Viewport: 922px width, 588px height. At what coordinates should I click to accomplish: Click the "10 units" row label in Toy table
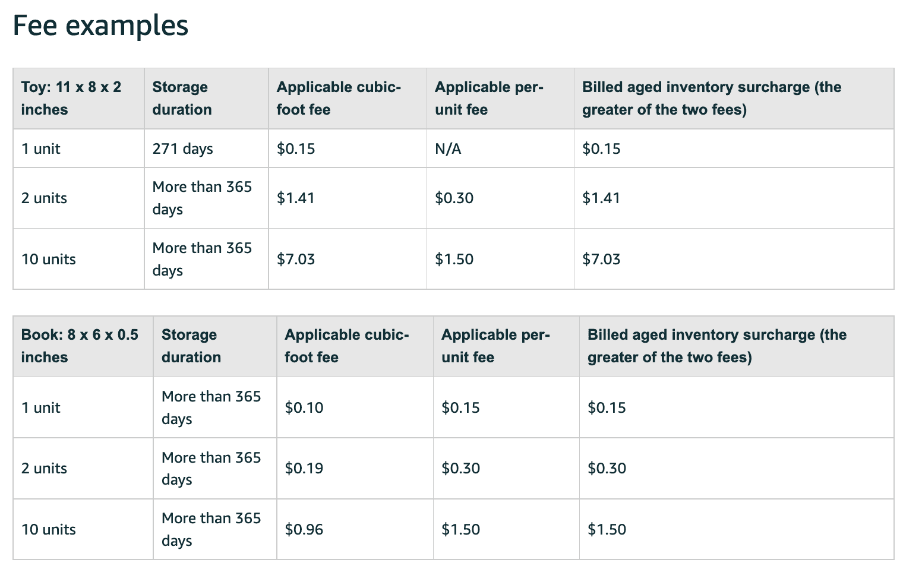coord(49,259)
